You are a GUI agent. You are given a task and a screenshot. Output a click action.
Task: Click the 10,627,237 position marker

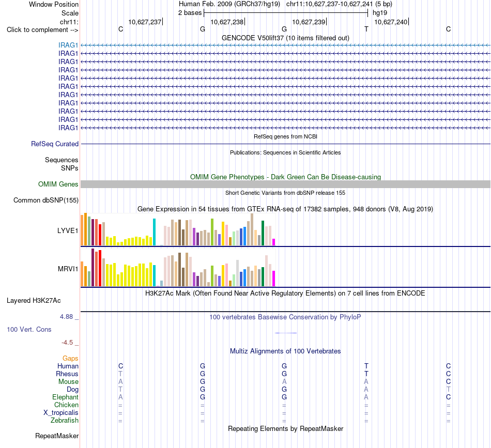[x=146, y=22]
